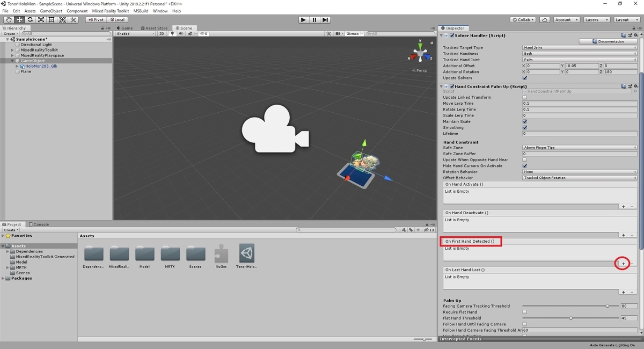644x349 pixels.
Task: Open Rotation Behavior dropdown
Action: 580,172
